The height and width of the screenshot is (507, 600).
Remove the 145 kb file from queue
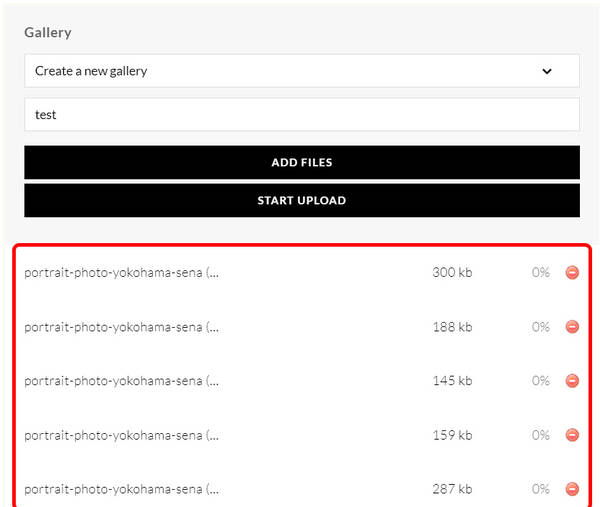point(572,380)
